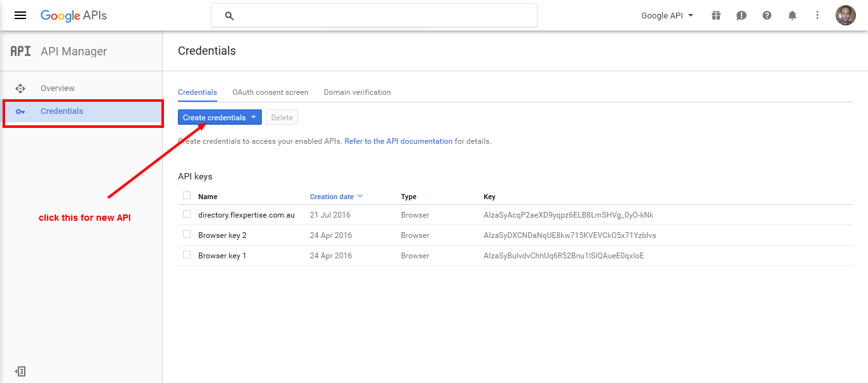Click the search magnifier icon
Image resolution: width=868 pixels, height=383 pixels.
229,16
